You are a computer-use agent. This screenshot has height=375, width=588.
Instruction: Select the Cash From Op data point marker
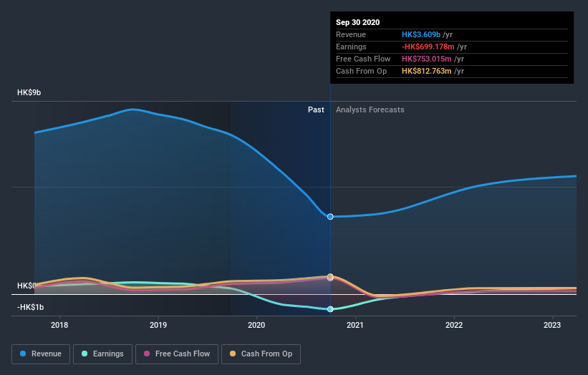(x=330, y=276)
